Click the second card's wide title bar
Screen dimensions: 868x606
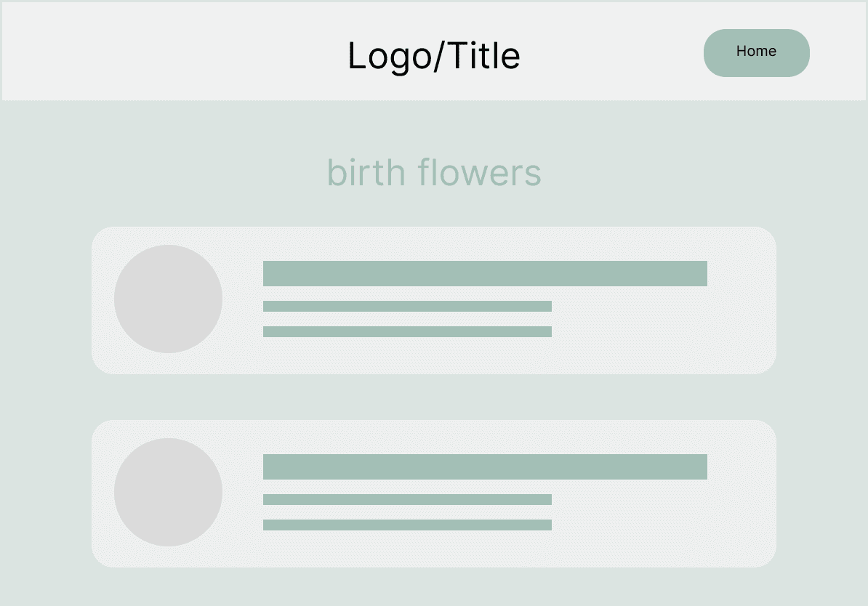[485, 466]
